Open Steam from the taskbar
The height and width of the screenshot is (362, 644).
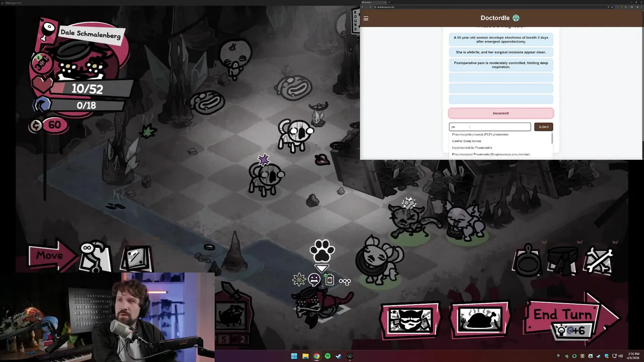(x=339, y=356)
